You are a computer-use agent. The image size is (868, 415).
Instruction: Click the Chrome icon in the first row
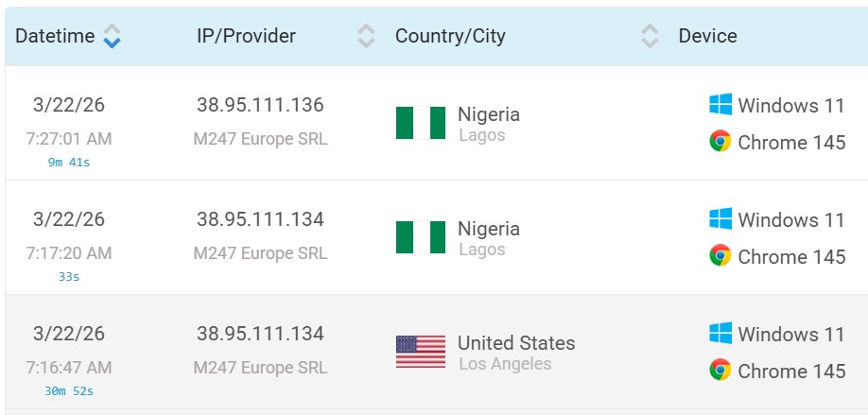coord(720,142)
